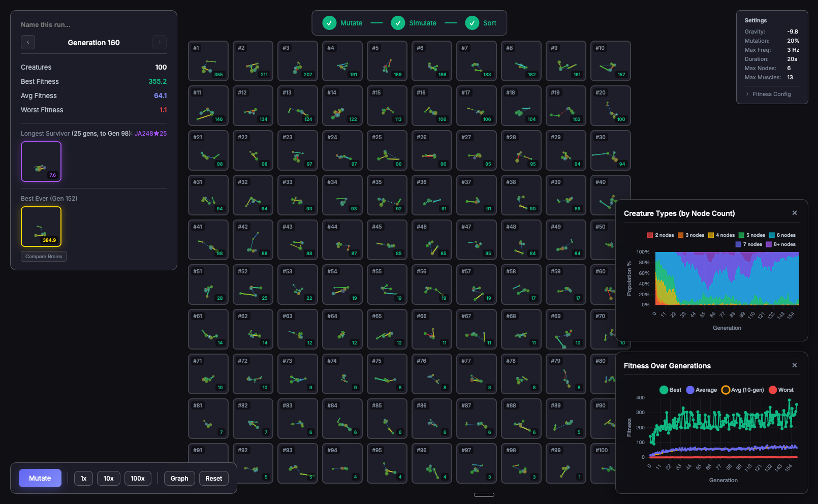This screenshot has height=504, width=818.
Task: Click the Name this run input field
Action: click(x=93, y=24)
